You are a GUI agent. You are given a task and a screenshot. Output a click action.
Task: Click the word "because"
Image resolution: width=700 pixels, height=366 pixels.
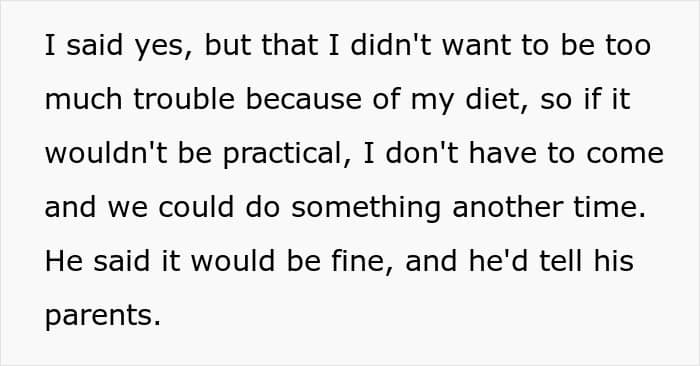(304, 99)
